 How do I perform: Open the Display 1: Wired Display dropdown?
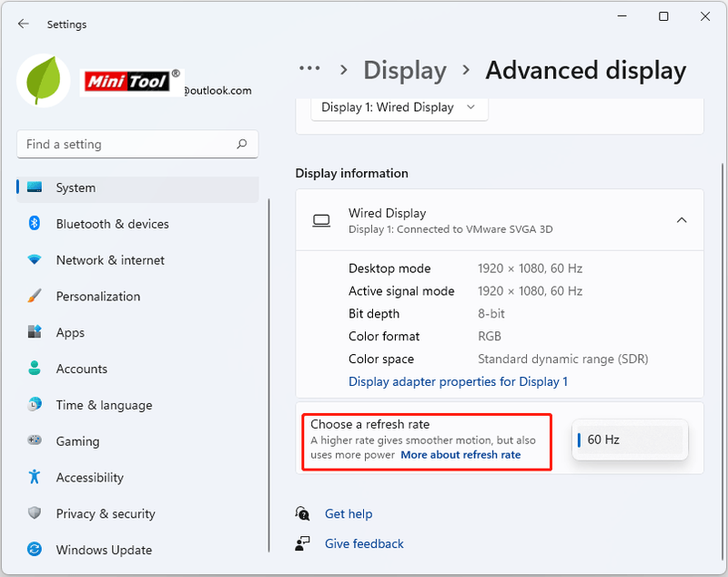pos(399,107)
